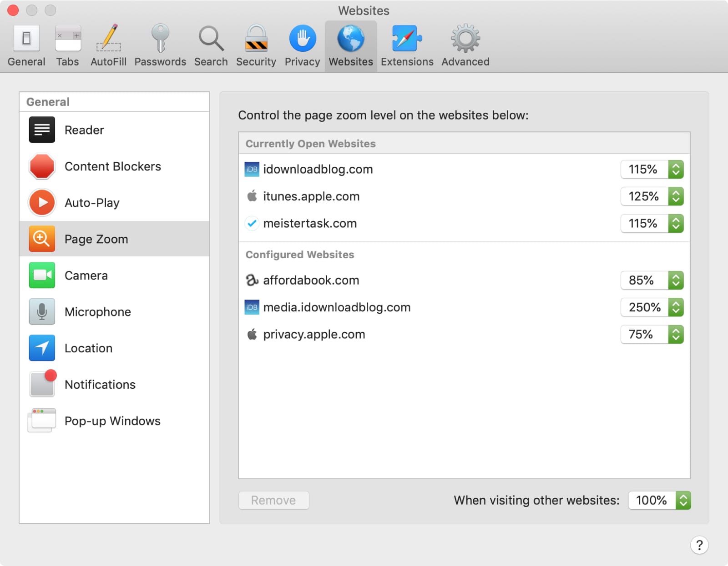Image resolution: width=728 pixels, height=566 pixels.
Task: Open the Security padlock icon
Action: click(x=256, y=38)
